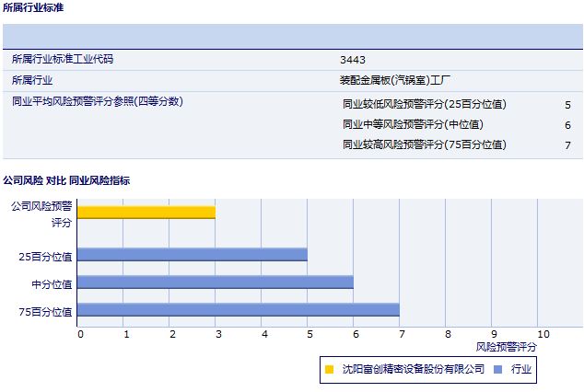Click the industry code value 3443
This screenshot has height=392, width=584.
pyautogui.click(x=353, y=60)
